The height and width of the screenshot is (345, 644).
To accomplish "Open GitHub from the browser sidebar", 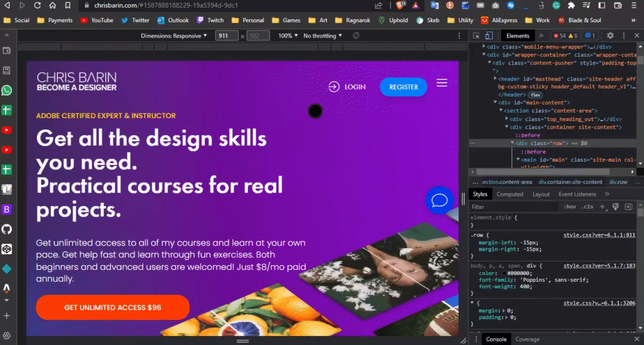I will tap(6, 229).
